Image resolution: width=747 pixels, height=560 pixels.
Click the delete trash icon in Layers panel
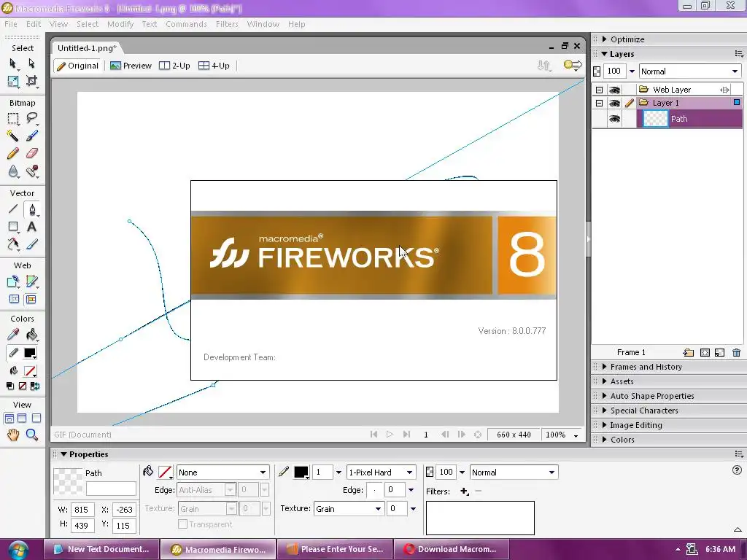(736, 352)
